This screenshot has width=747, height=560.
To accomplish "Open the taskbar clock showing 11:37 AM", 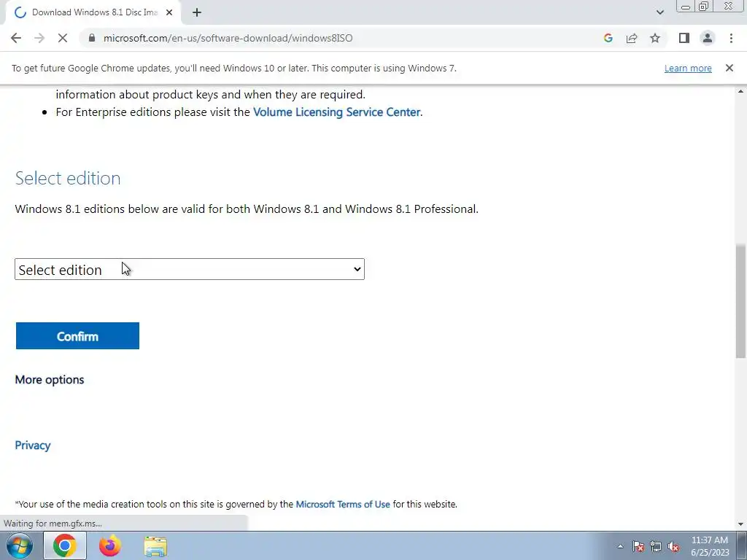I will click(x=710, y=546).
